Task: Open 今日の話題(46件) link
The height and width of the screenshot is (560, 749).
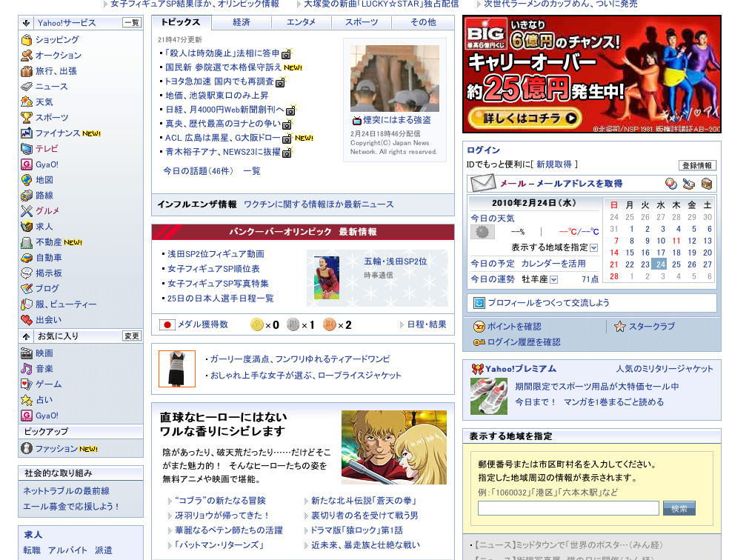Action: coord(199,171)
